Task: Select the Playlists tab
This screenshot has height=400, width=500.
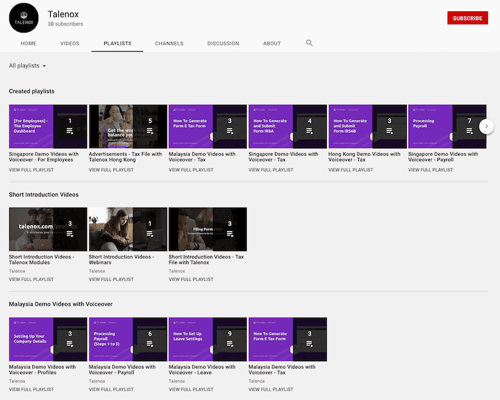Action: pos(117,43)
